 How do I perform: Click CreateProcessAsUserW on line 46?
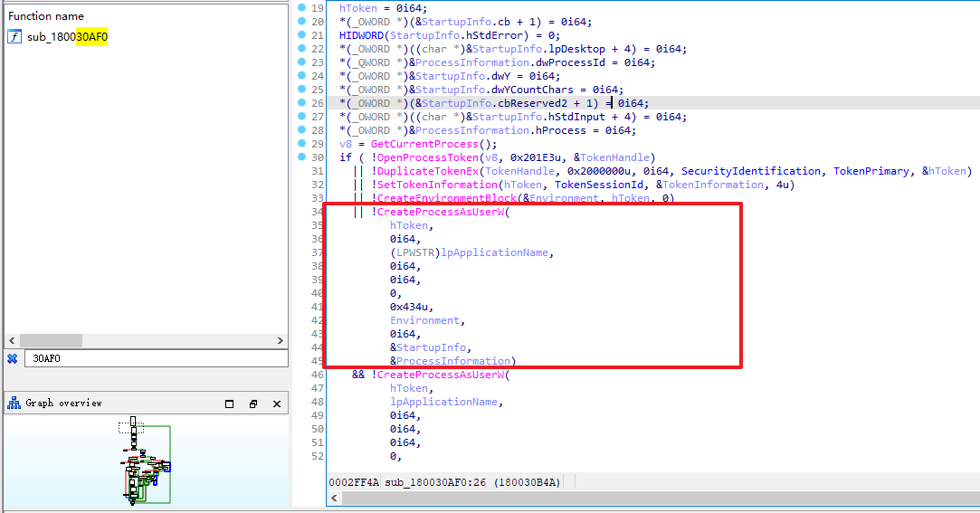tap(441, 375)
